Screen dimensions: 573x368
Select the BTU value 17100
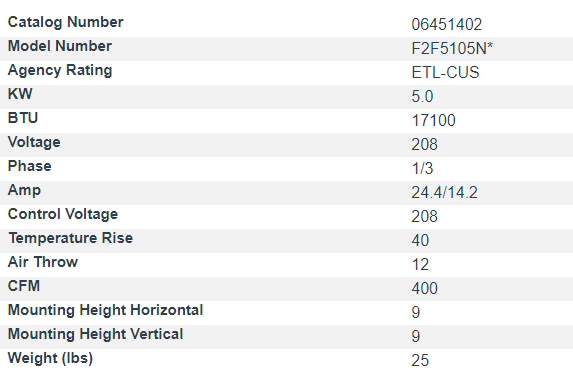pos(433,121)
